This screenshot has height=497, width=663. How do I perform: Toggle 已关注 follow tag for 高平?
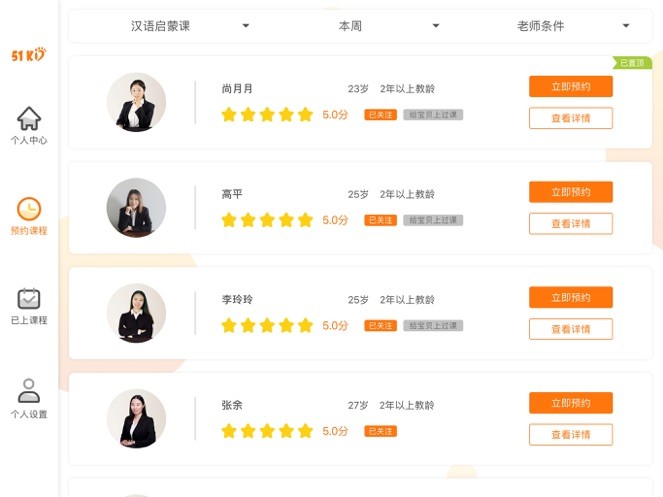[381, 220]
